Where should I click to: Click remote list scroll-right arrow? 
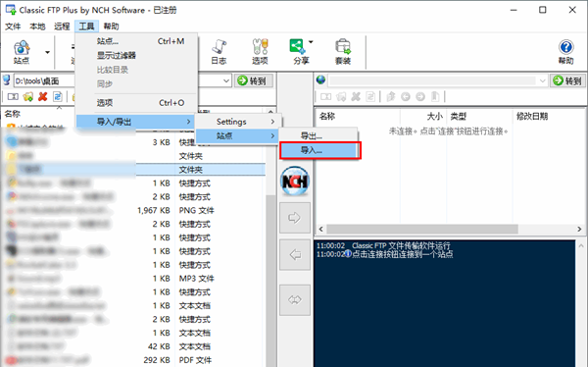point(579,229)
